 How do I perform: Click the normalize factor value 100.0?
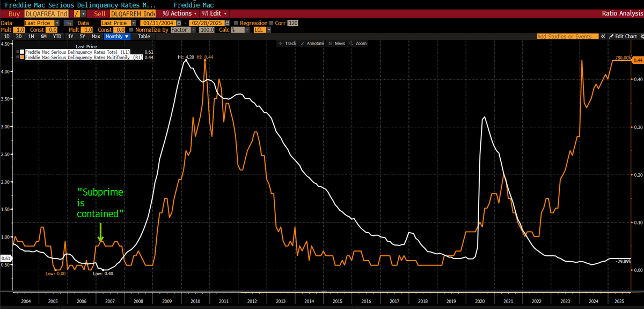click(207, 30)
